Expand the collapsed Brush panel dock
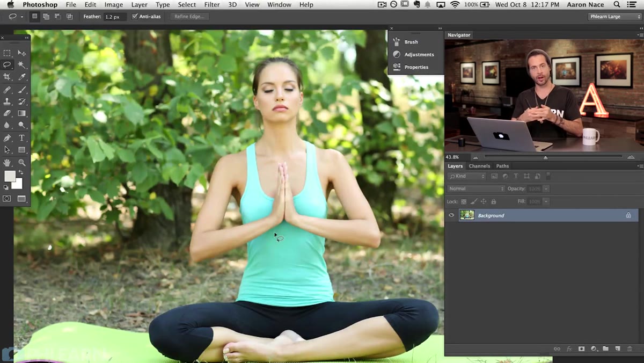 point(440,28)
